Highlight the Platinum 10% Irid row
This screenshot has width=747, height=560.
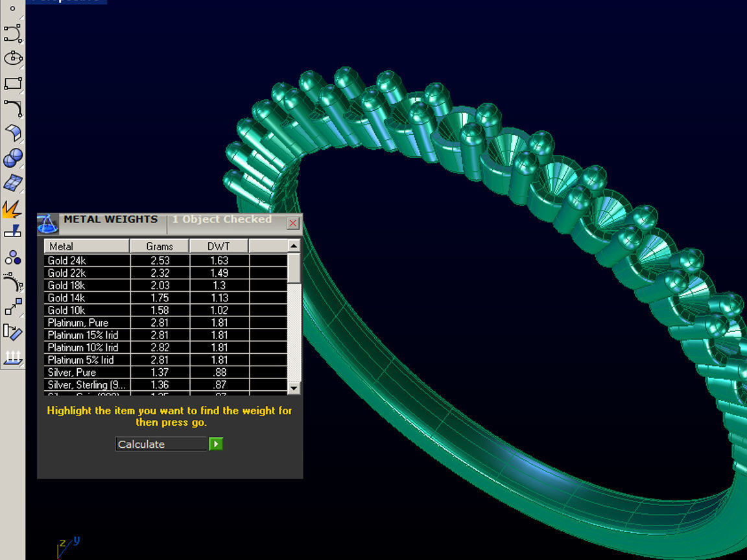tap(166, 347)
